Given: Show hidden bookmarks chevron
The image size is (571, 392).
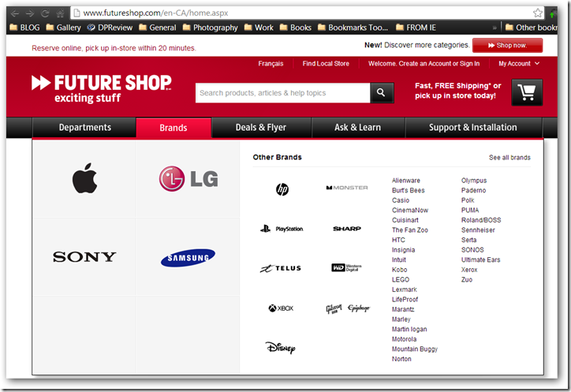Looking at the screenshot, I should 494,28.
